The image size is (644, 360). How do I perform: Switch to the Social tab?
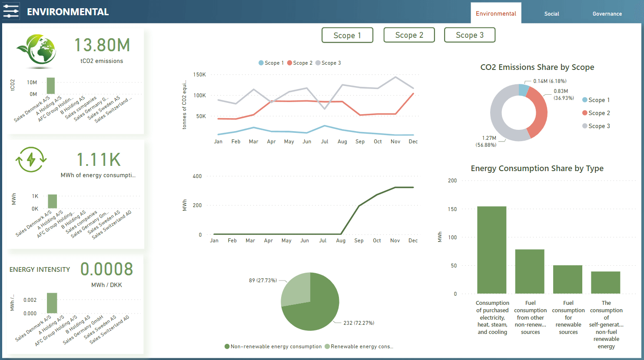551,13
